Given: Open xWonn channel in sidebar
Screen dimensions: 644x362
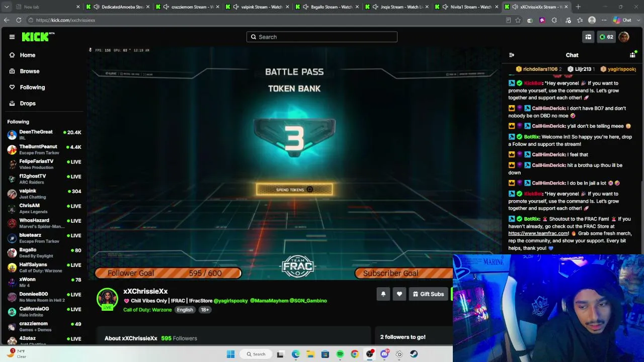Looking at the screenshot, I should [44, 282].
